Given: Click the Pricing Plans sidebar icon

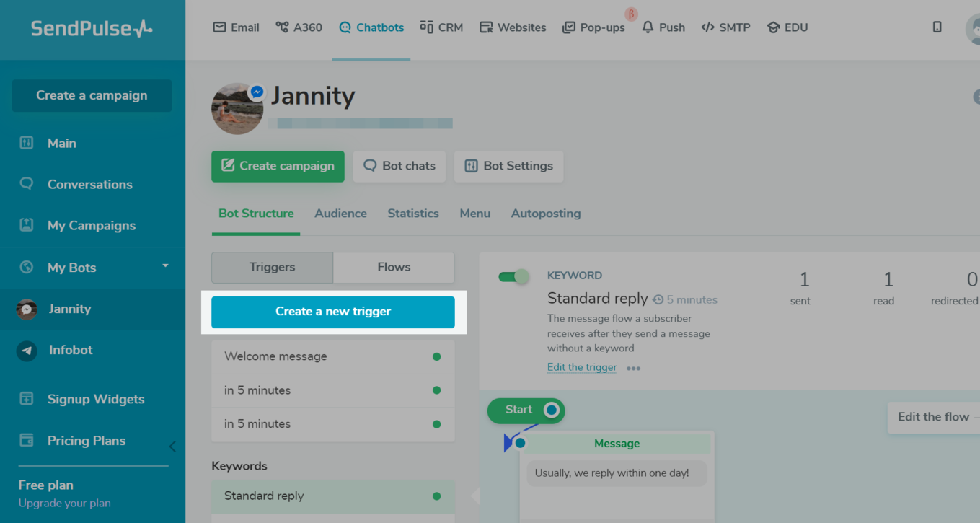Looking at the screenshot, I should click(x=27, y=440).
